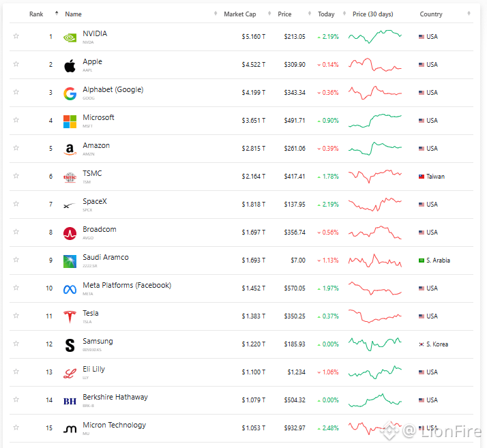Click the Amazon logo icon
This screenshot has height=448, width=487.
coord(70,149)
